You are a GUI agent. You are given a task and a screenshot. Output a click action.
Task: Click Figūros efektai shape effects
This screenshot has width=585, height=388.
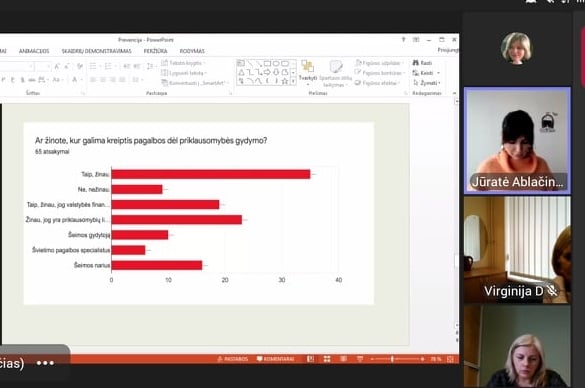pyautogui.click(x=377, y=83)
